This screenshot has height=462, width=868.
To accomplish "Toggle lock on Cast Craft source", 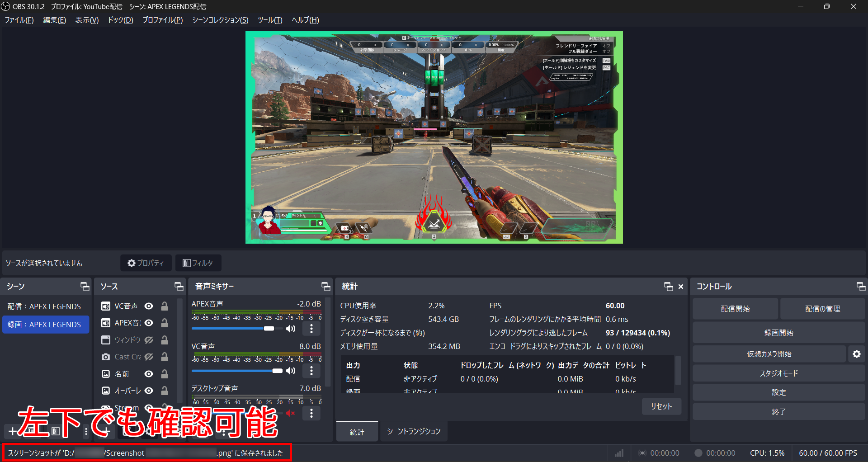I will (165, 357).
